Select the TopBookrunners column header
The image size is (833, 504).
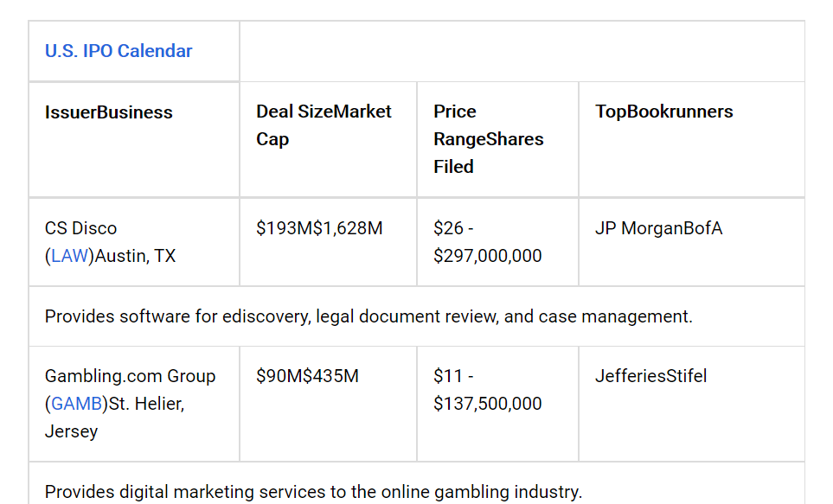pyautogui.click(x=692, y=140)
